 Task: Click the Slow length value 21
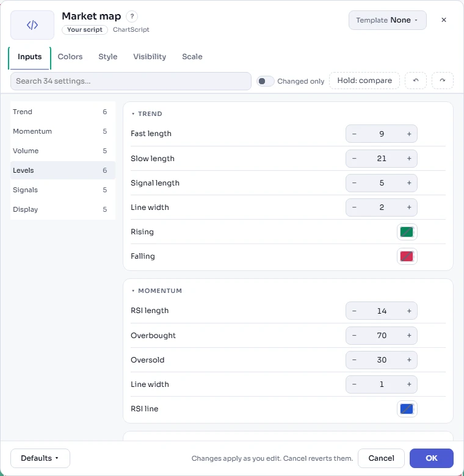[x=382, y=159]
